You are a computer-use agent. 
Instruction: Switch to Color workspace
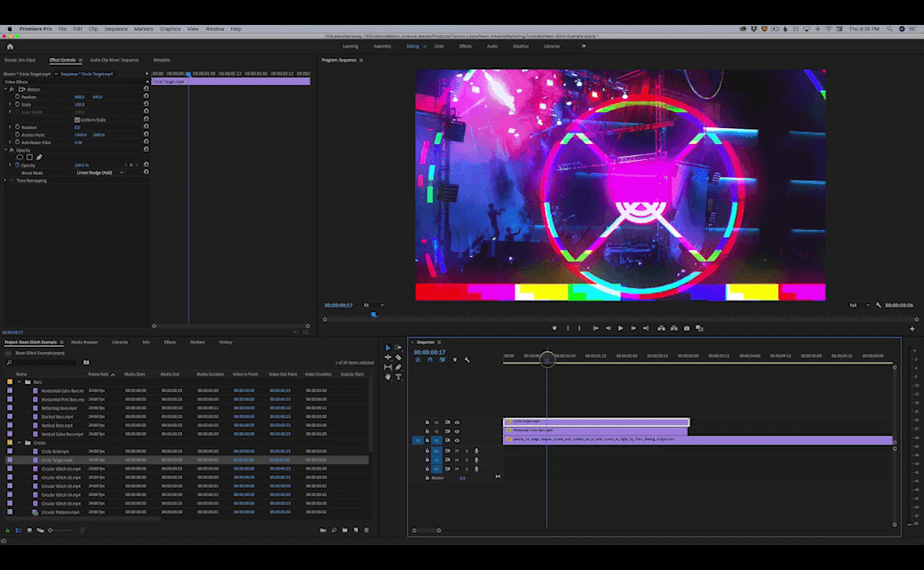coord(439,46)
